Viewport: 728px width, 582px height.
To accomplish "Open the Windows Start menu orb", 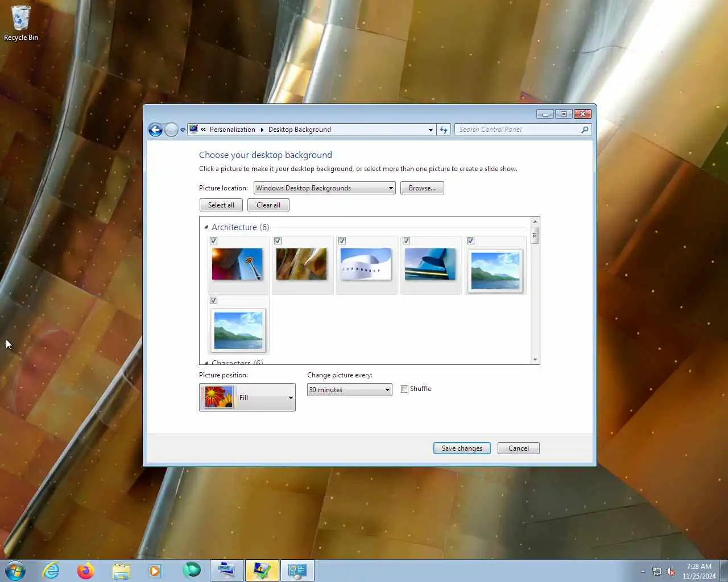I will tap(15, 571).
